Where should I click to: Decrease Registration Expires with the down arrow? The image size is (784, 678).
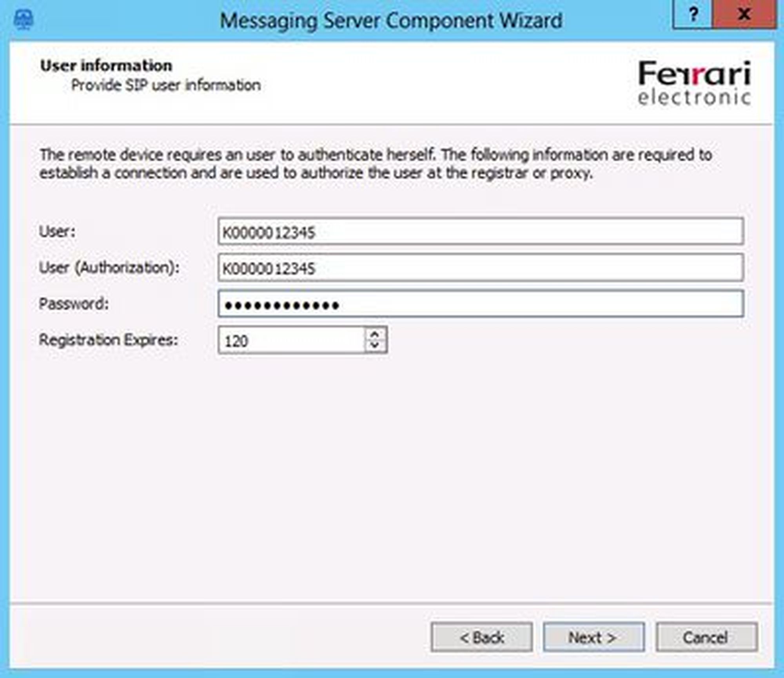click(375, 345)
